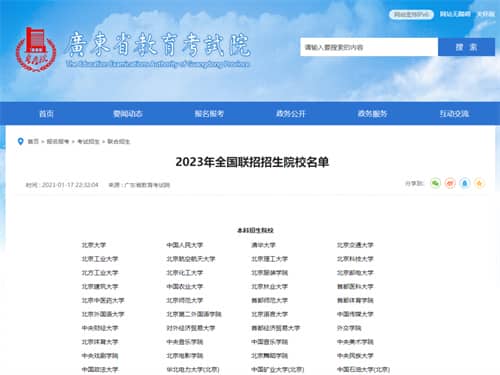
Task: Switch to the 关怀版 care mode link
Action: click(485, 14)
